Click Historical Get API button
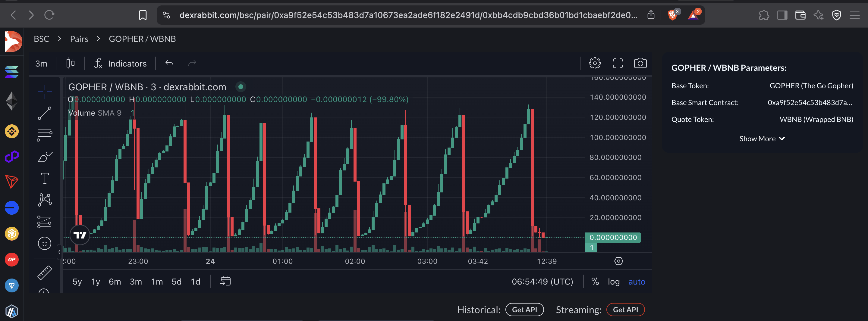This screenshot has width=868, height=321. [x=524, y=310]
